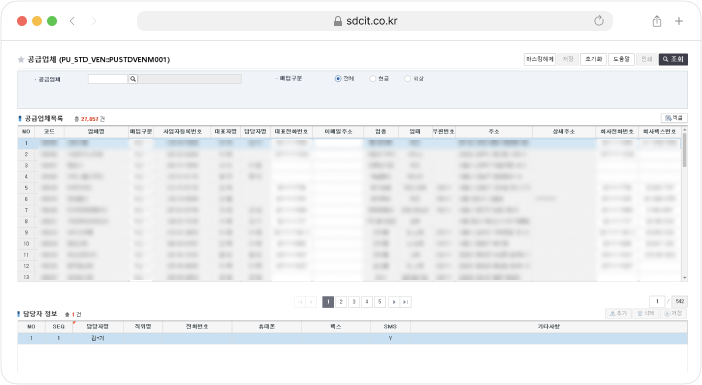Viewport: 702px width, 385px height.
Task: Click the browser back arrow
Action: tap(72, 21)
